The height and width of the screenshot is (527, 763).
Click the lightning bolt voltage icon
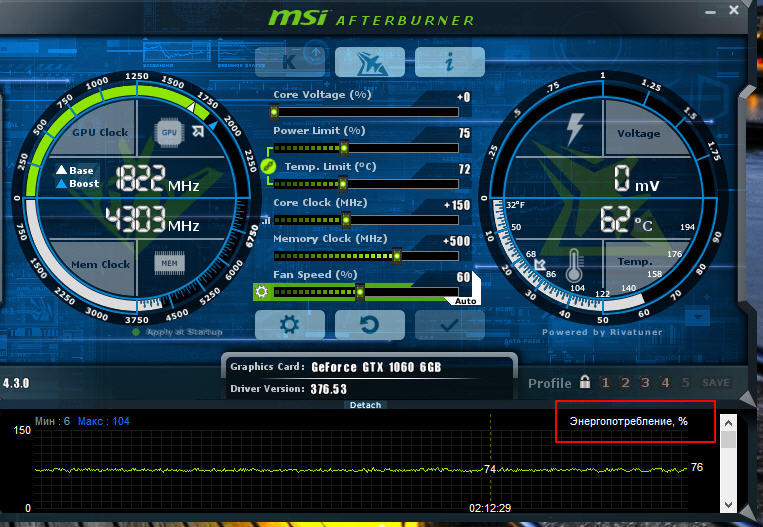575,128
